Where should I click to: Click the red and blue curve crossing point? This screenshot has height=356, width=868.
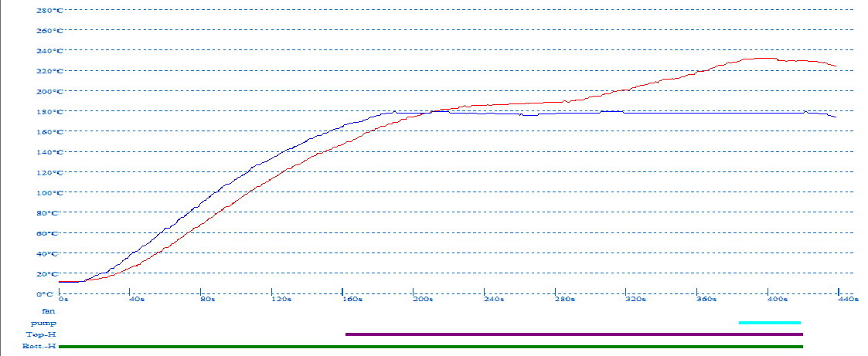click(x=433, y=111)
